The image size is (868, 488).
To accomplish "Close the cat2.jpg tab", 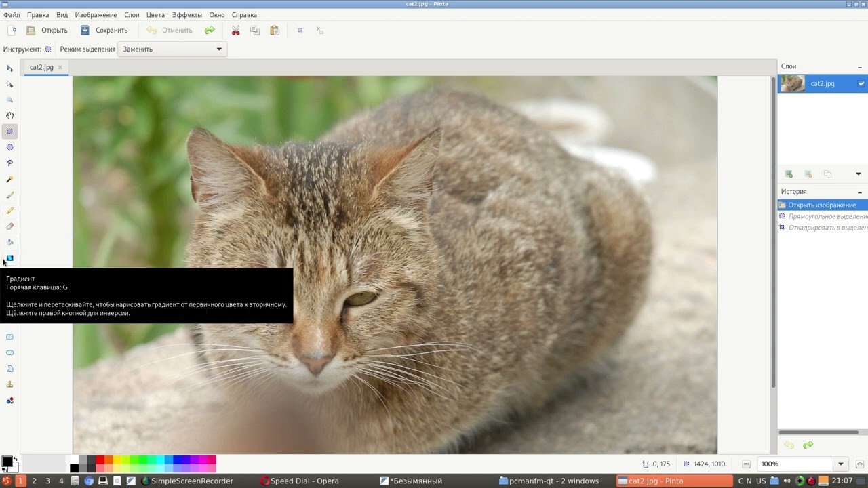I will click(60, 67).
